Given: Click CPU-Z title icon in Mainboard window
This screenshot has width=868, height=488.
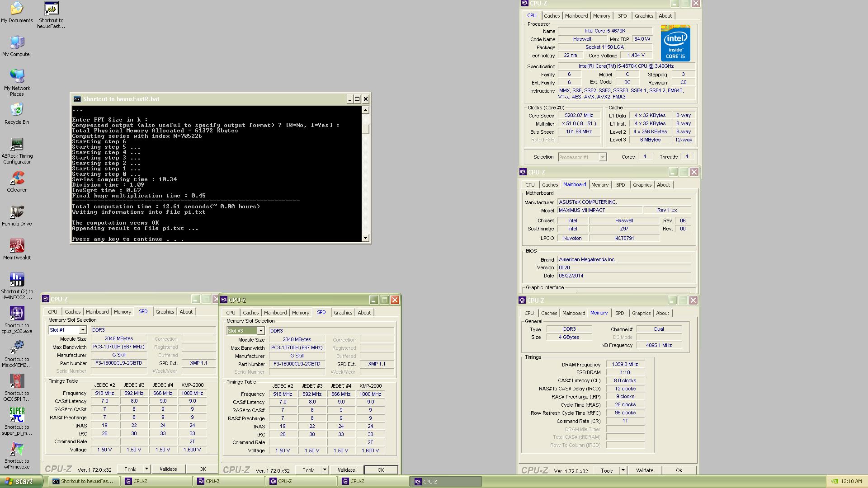Looking at the screenshot, I should (523, 172).
